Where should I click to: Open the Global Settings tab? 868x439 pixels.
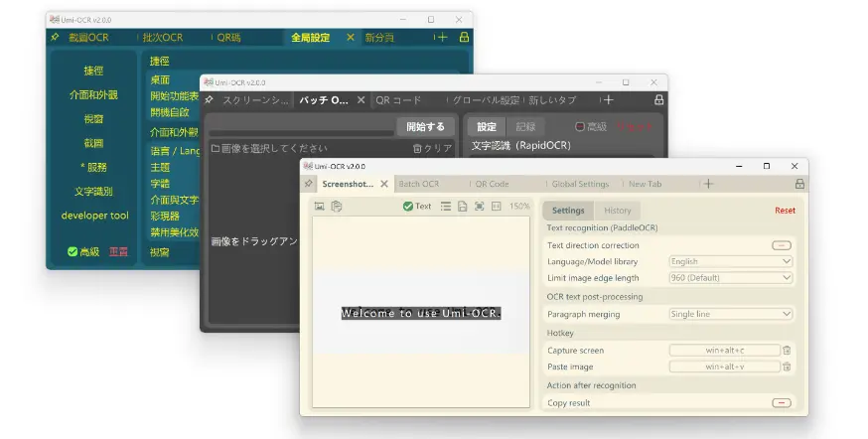(580, 184)
